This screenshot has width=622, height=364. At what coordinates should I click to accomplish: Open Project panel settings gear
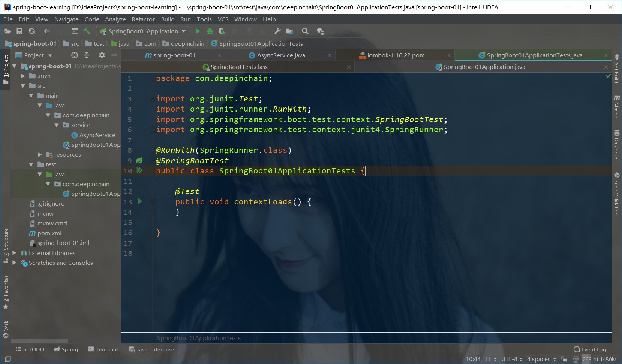(x=102, y=55)
